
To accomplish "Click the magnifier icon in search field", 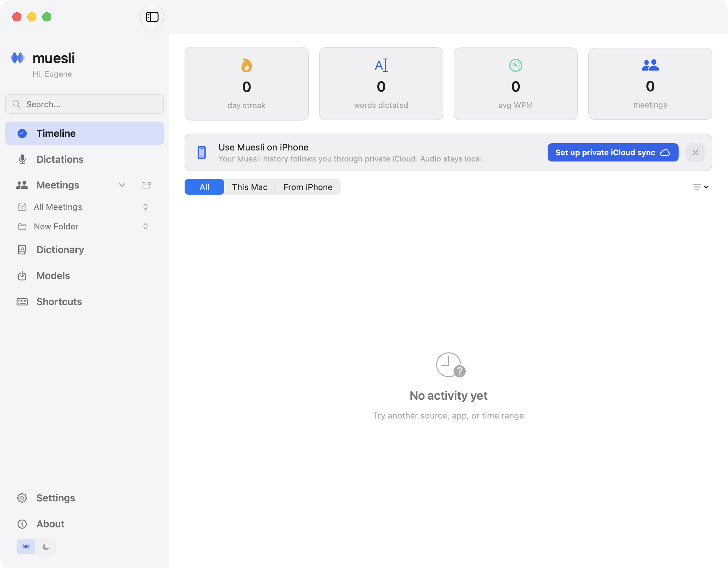I will point(16,104).
